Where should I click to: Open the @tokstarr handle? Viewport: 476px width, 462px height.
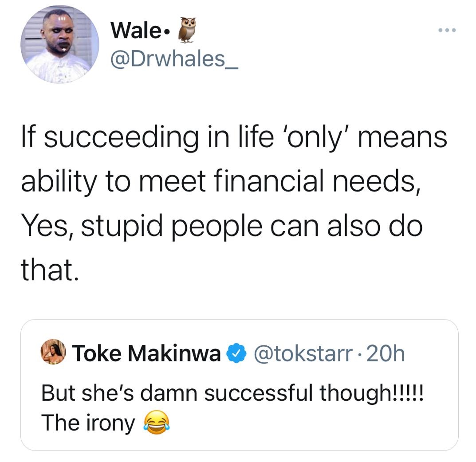click(x=303, y=354)
